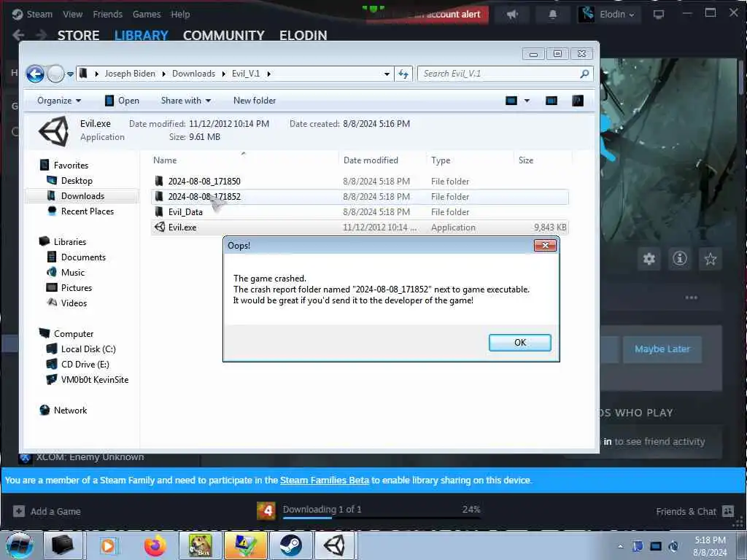This screenshot has width=747, height=560.
Task: Open Network in the navigation pane
Action: [69, 410]
